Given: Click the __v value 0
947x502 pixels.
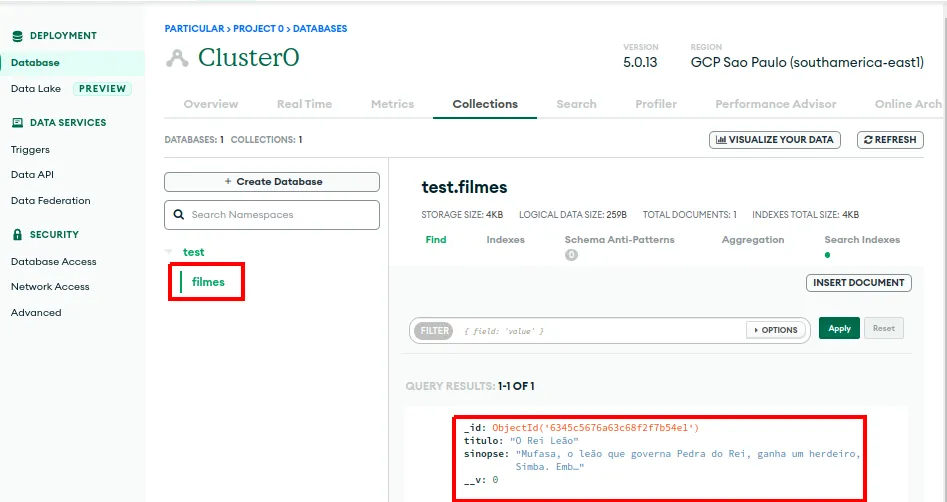Looking at the screenshot, I should click(x=495, y=480).
